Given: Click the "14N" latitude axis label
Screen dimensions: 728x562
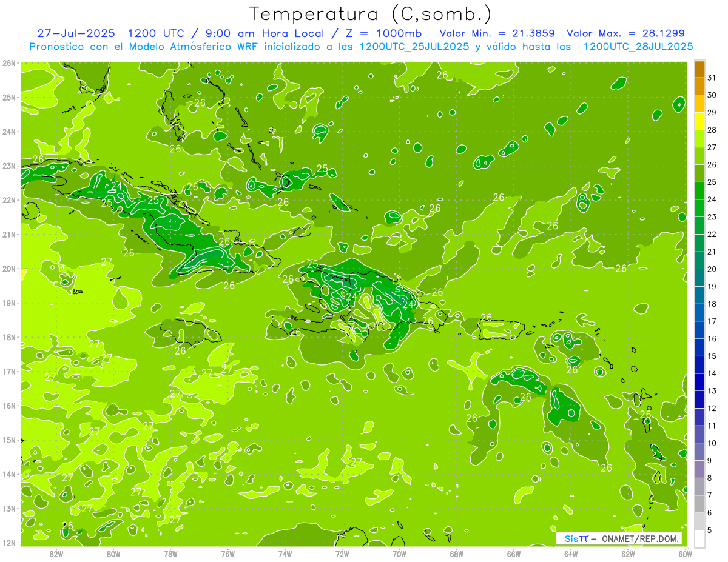Looking at the screenshot, I should click(9, 474).
